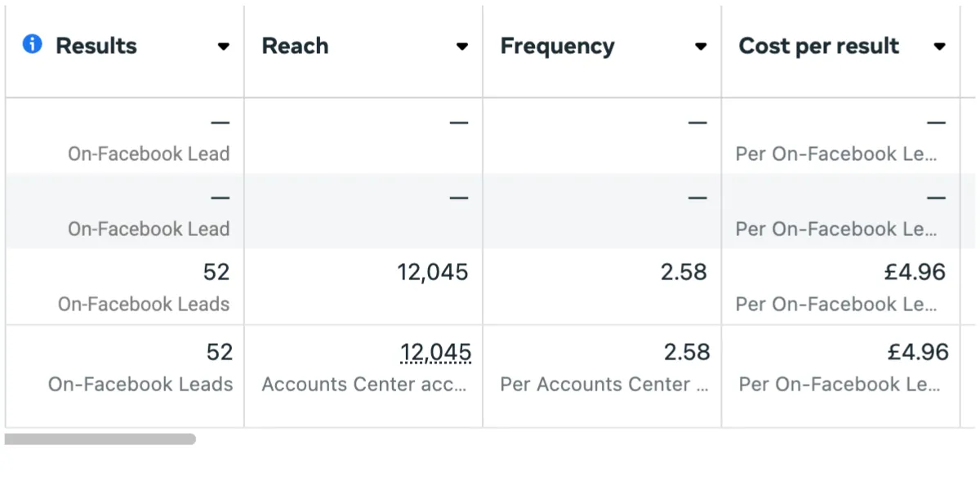This screenshot has height=477, width=980.
Task: Click the 2.58 frequency in the summary row
Action: click(x=687, y=352)
